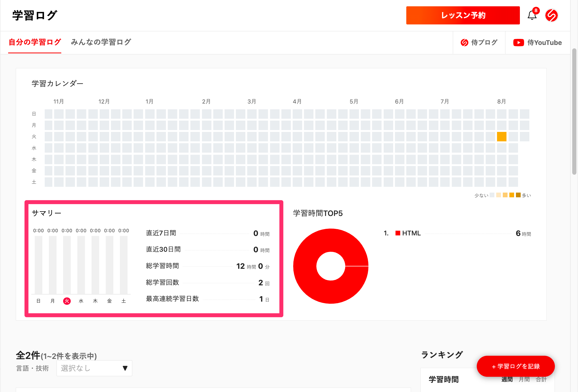Select the 自分の学習ログ tab
The height and width of the screenshot is (392, 578).
[35, 42]
